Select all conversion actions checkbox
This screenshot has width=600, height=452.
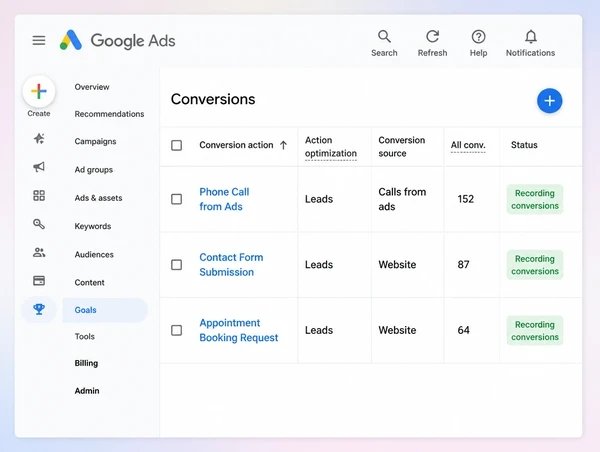click(x=176, y=145)
